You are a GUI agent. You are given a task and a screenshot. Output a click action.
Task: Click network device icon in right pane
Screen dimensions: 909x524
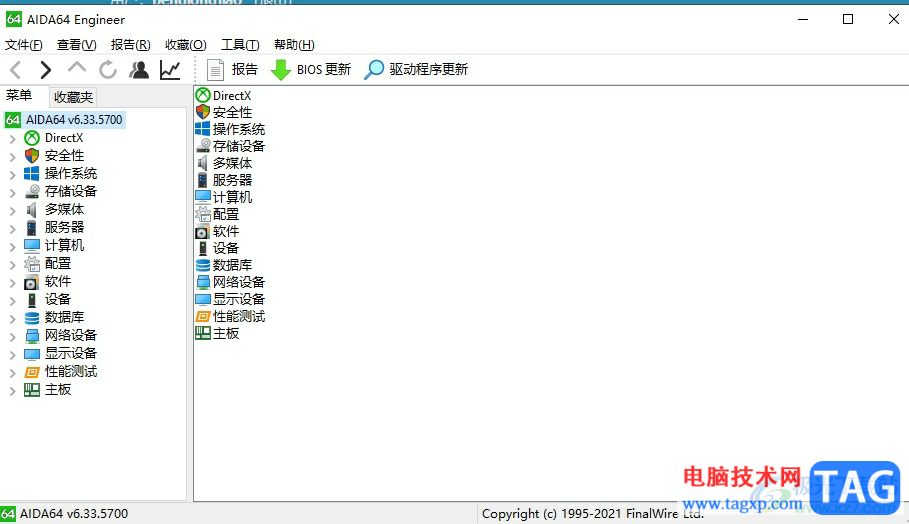[x=203, y=282]
